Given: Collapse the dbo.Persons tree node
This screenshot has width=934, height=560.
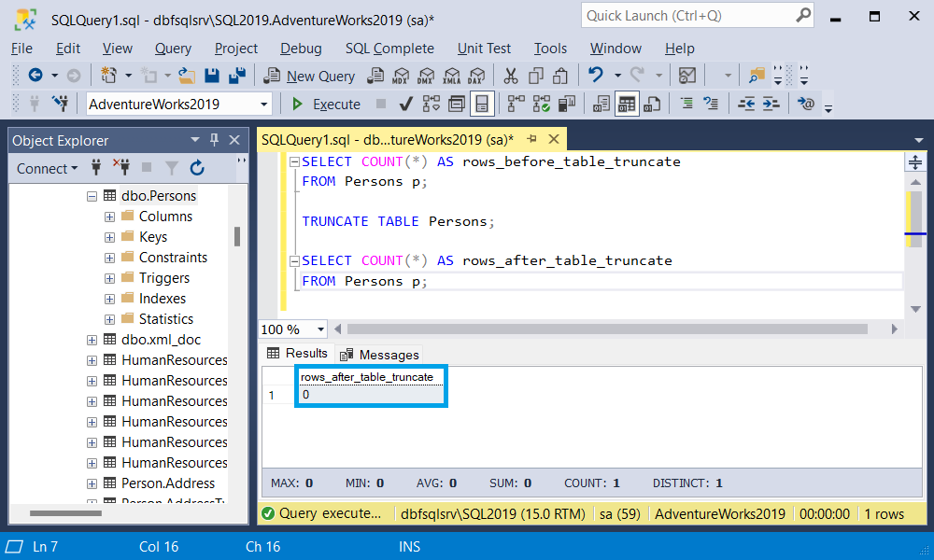Looking at the screenshot, I should tap(91, 195).
